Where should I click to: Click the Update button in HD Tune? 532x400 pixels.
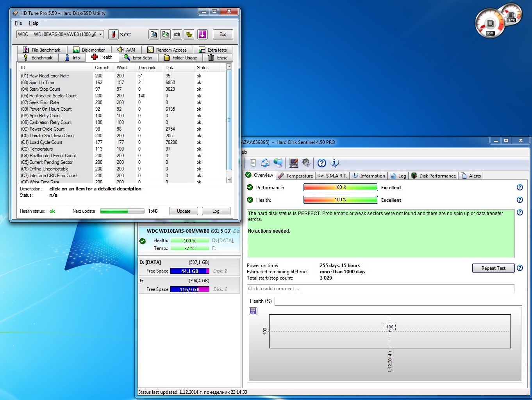tap(184, 211)
